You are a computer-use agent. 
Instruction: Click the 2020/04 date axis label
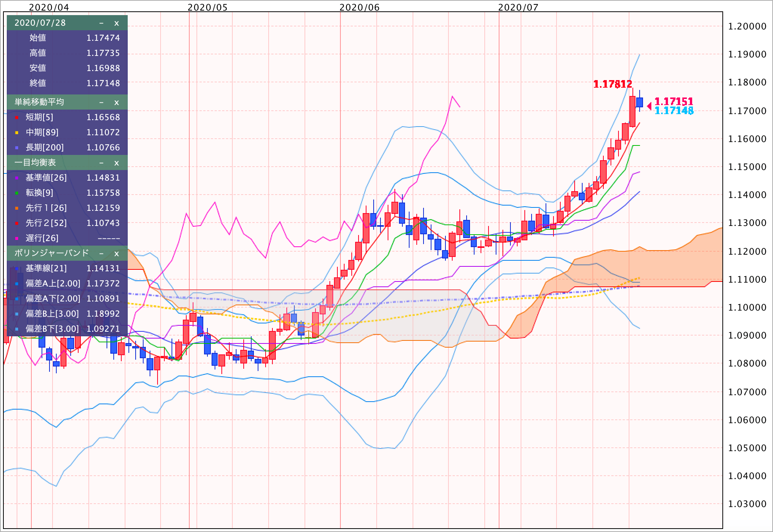pyautogui.click(x=49, y=7)
